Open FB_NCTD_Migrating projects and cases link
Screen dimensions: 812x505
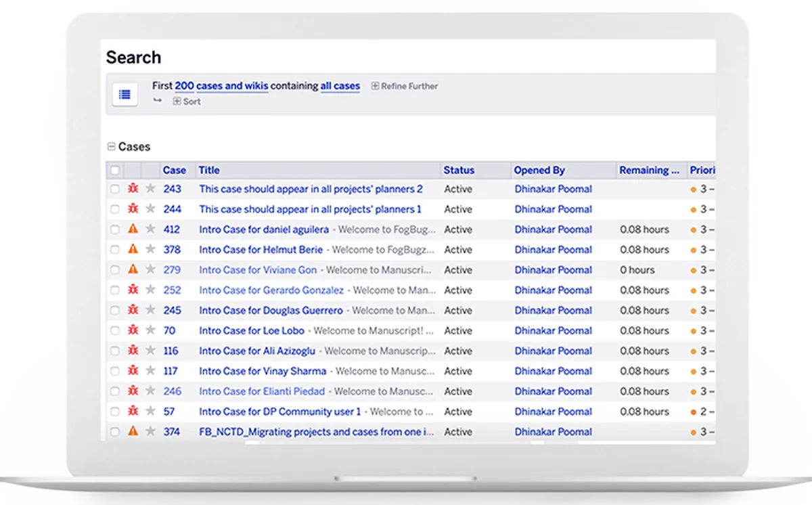point(317,432)
